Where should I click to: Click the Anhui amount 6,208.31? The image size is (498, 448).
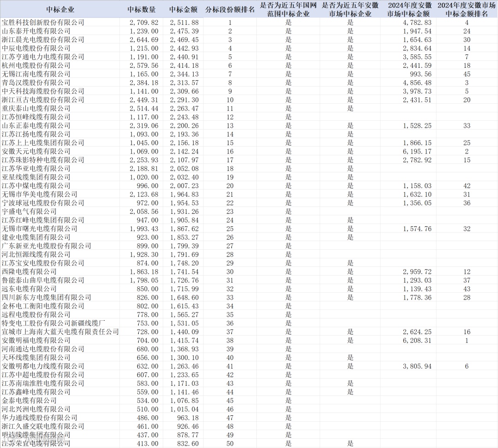(417, 340)
